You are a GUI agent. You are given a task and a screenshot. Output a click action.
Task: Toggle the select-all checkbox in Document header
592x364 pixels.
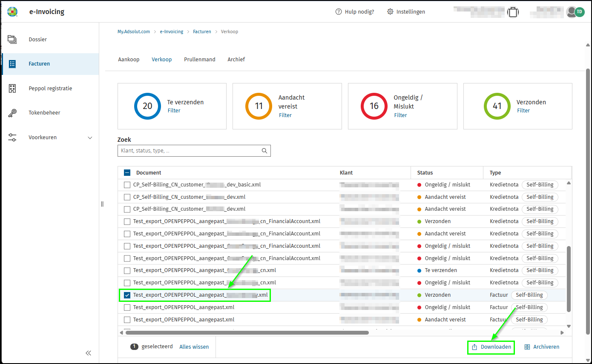pos(127,173)
